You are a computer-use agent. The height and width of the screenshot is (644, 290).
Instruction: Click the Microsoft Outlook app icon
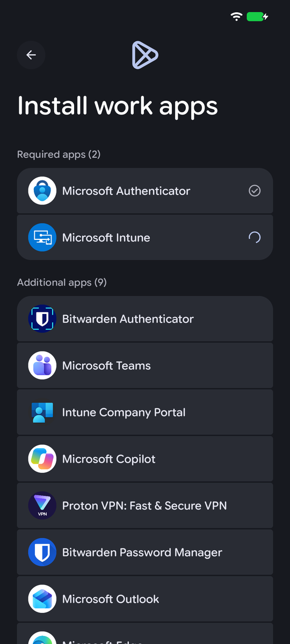tap(42, 599)
